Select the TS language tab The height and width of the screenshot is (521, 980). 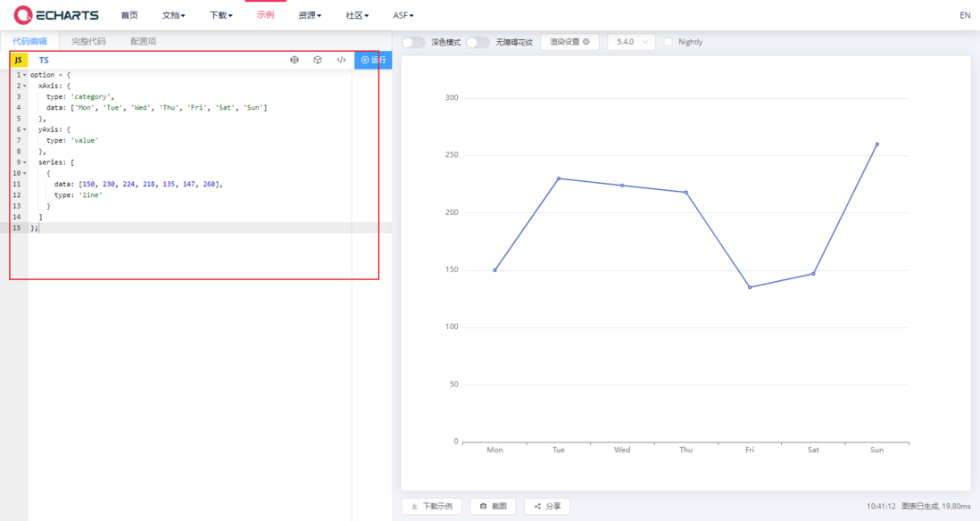tap(44, 60)
